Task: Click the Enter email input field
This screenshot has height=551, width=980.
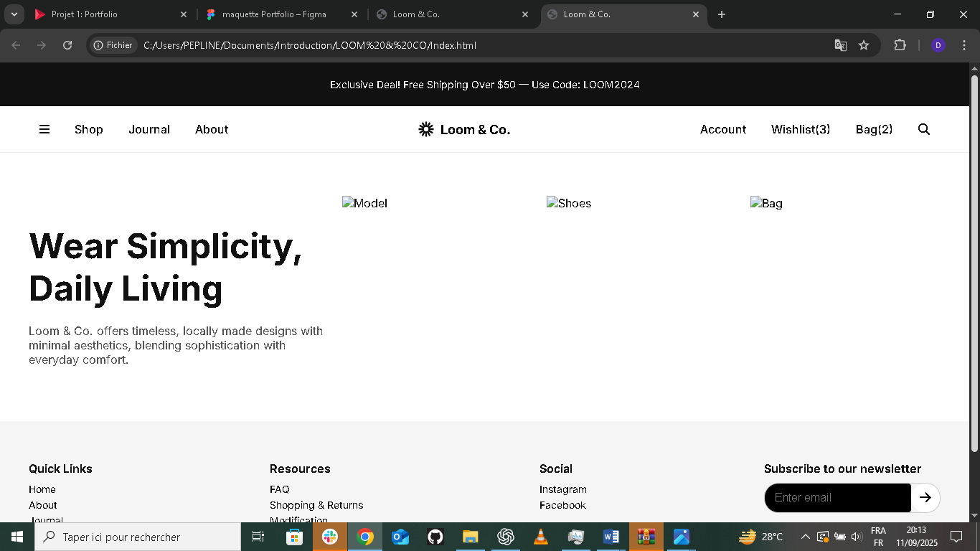Action: click(837, 497)
